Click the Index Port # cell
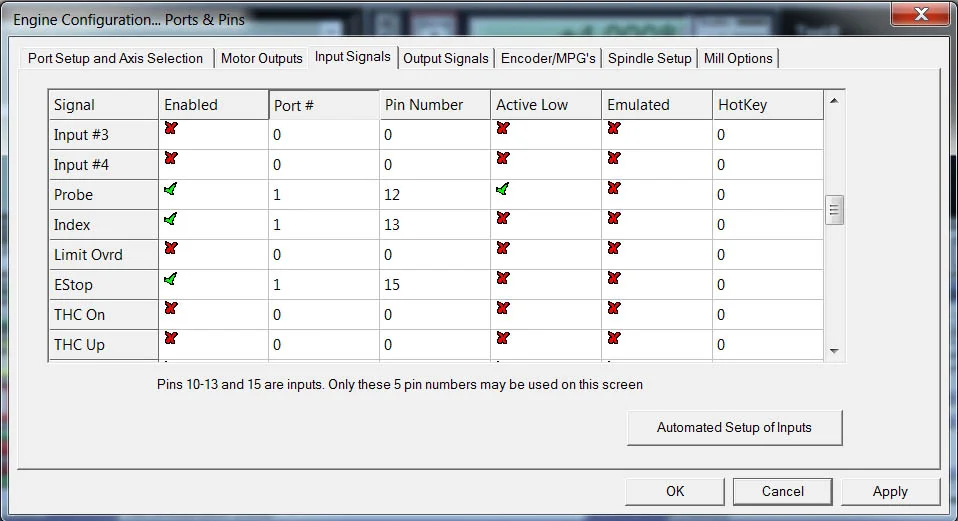This screenshot has height=521, width=958. (x=324, y=224)
